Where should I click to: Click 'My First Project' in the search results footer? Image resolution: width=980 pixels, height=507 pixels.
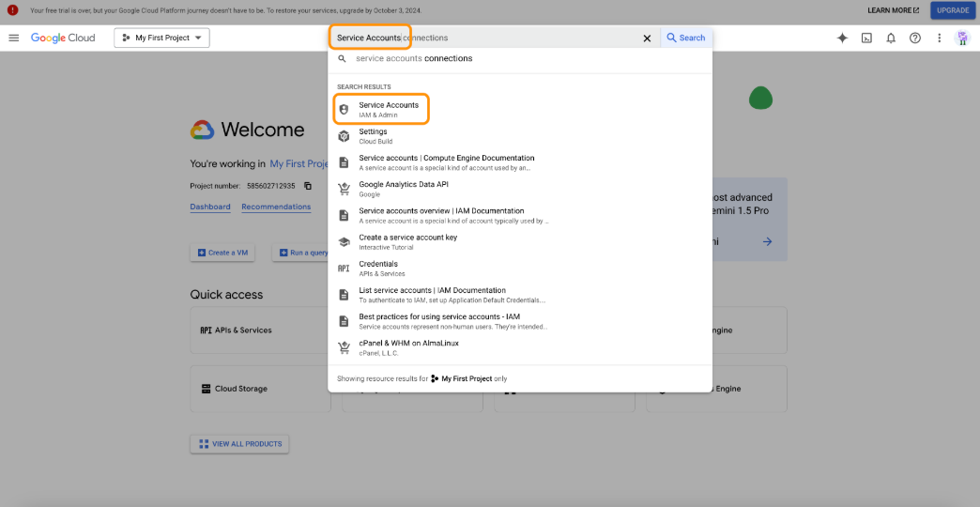[467, 379]
